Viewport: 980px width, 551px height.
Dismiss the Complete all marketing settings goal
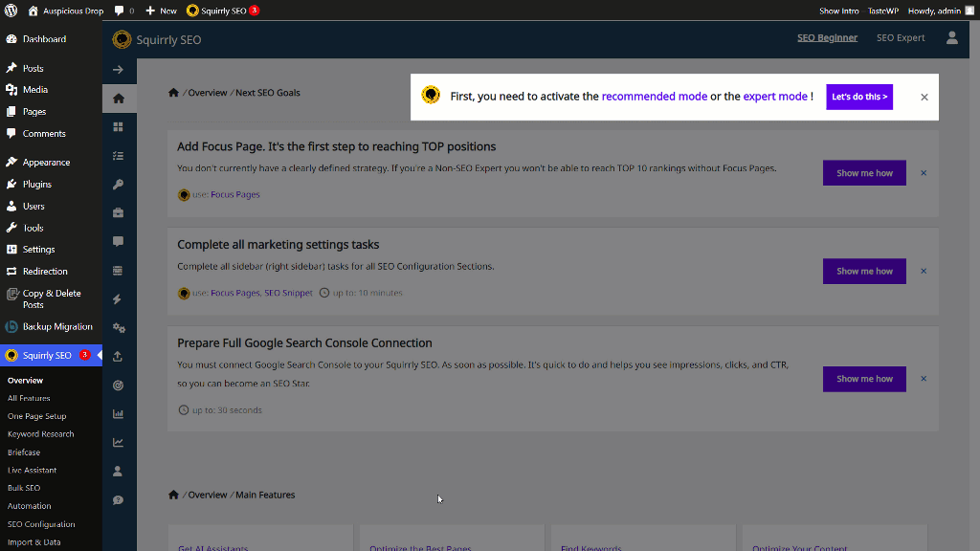click(924, 271)
